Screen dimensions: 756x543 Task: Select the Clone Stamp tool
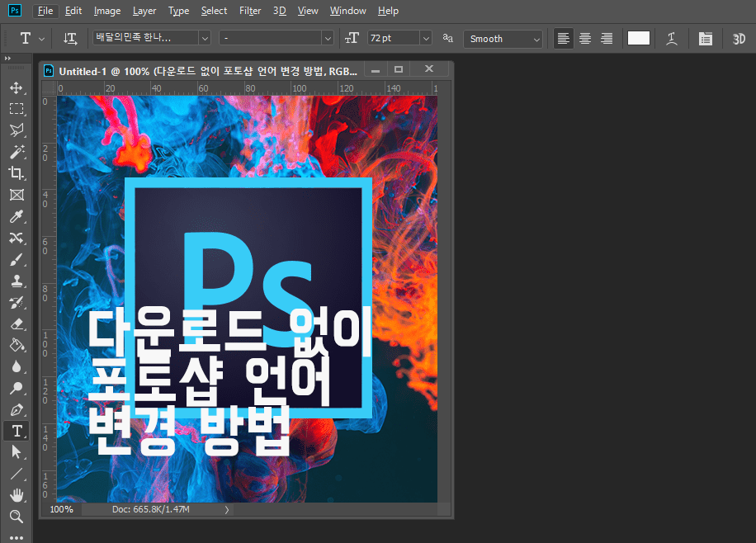17,281
